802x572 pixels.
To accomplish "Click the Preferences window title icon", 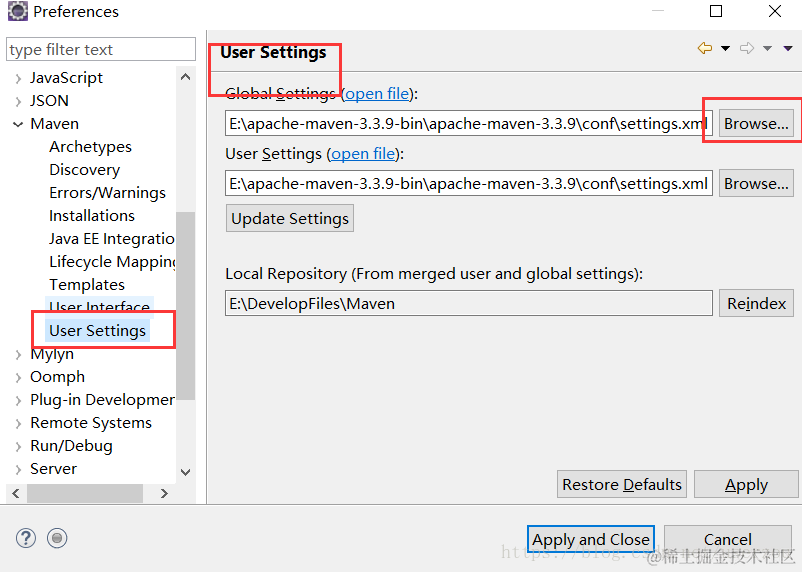I will [x=17, y=11].
